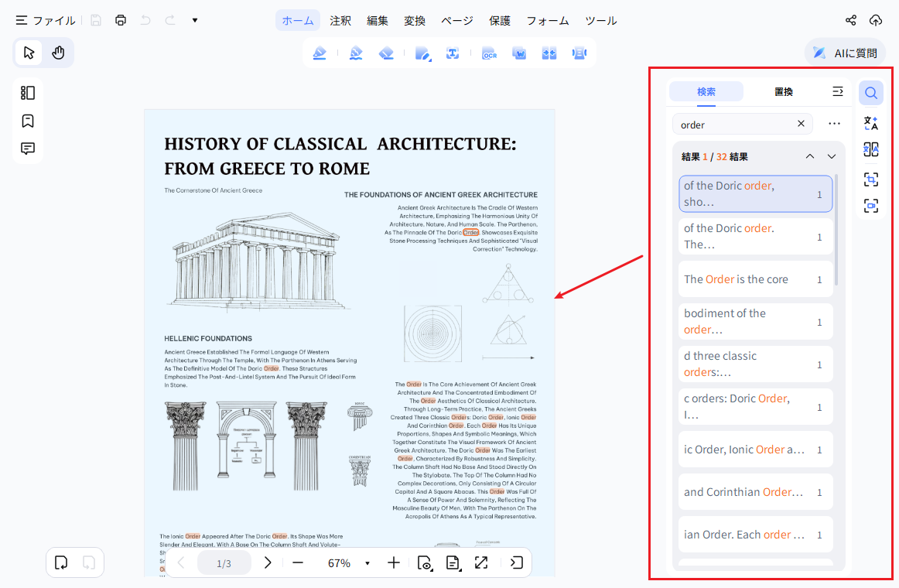Zoom in with the plus button
899x588 pixels.
(x=393, y=562)
